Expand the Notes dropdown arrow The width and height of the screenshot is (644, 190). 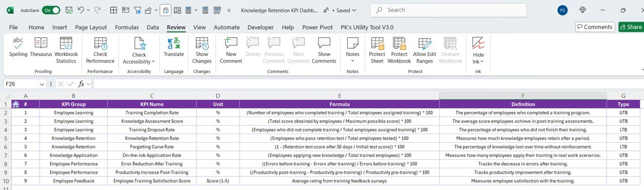point(353,61)
